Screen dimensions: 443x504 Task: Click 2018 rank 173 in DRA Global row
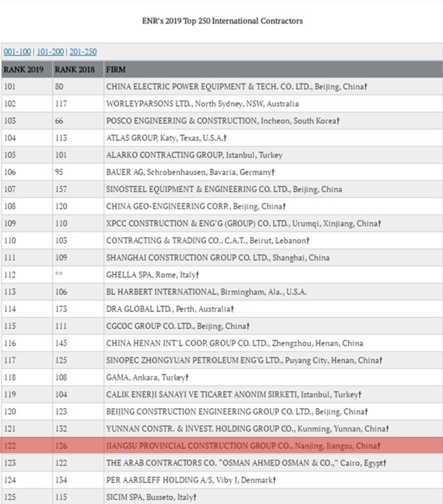(78, 309)
